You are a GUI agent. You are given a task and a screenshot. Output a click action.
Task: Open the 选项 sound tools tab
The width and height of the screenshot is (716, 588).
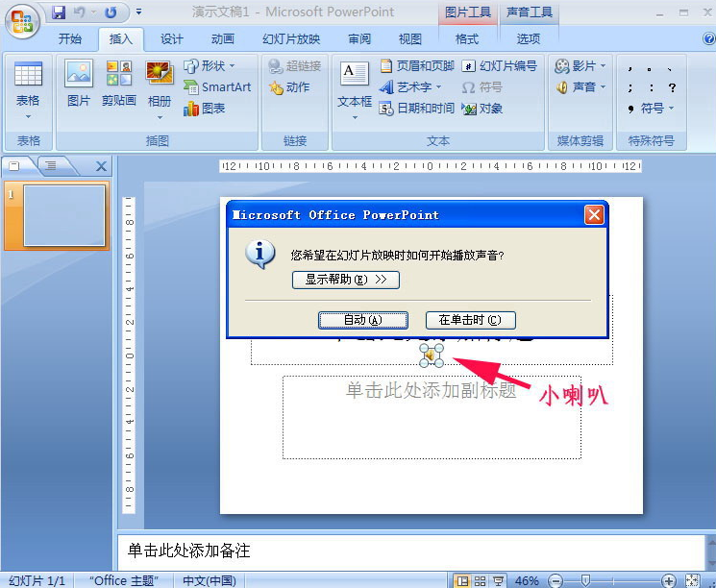point(529,39)
